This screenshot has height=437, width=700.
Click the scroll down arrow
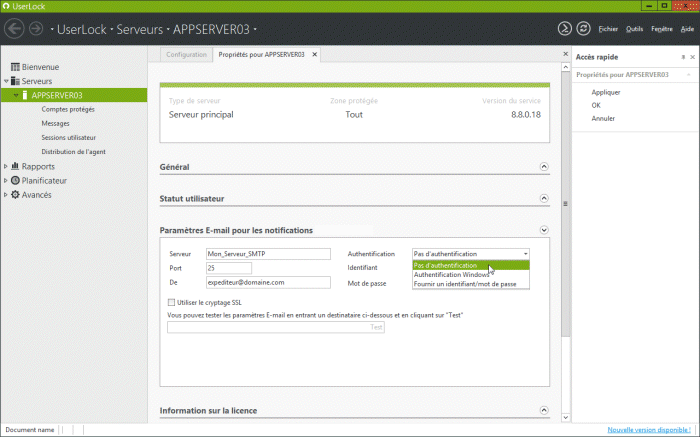coord(565,417)
